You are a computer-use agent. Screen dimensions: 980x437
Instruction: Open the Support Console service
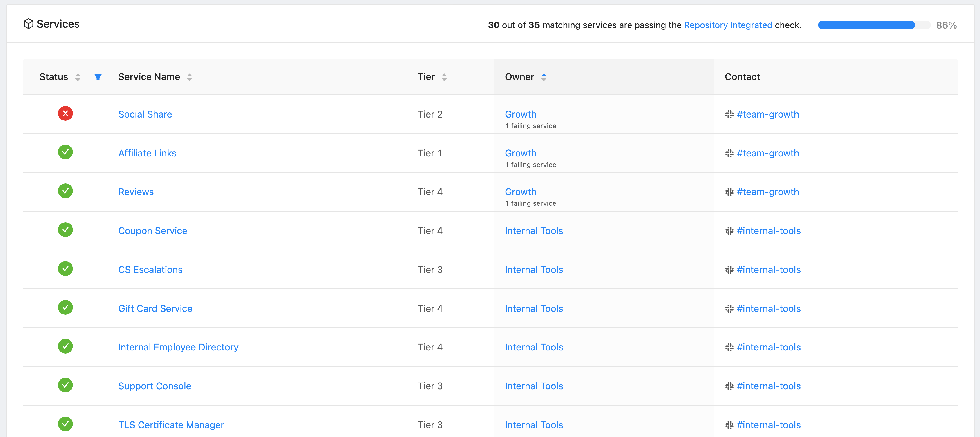pyautogui.click(x=154, y=386)
